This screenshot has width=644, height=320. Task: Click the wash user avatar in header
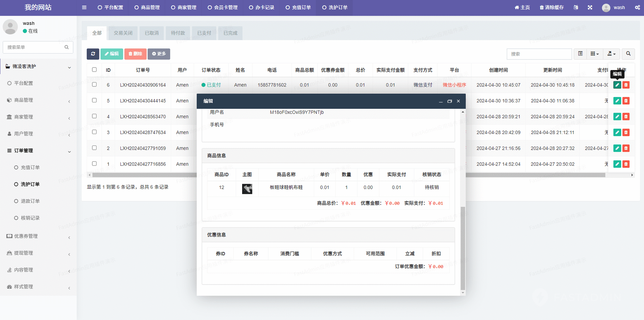click(606, 7)
